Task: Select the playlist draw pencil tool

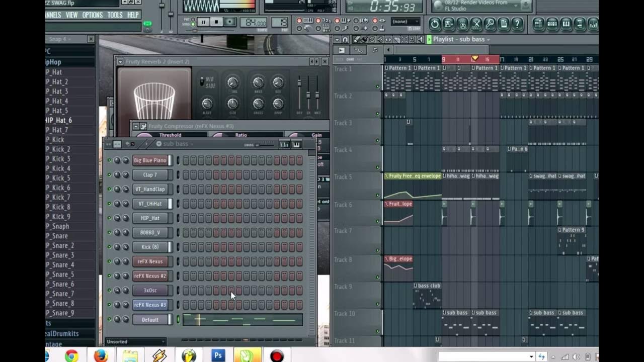Action: 357,39
